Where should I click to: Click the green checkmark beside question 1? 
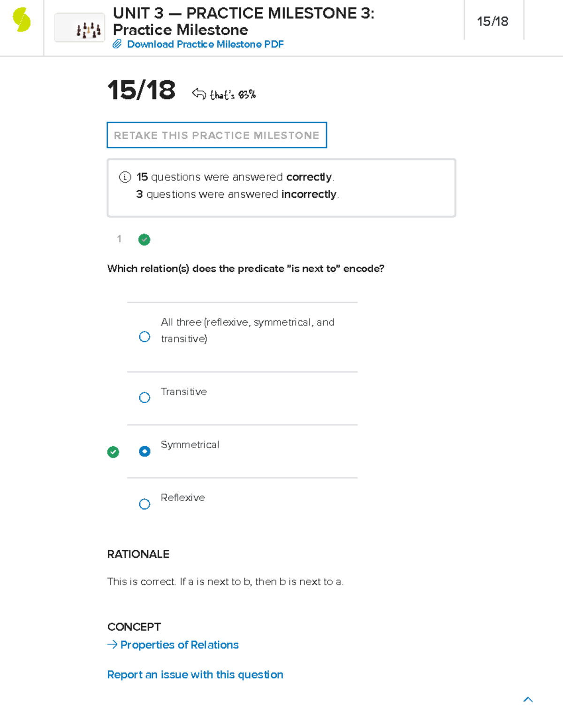(x=145, y=240)
